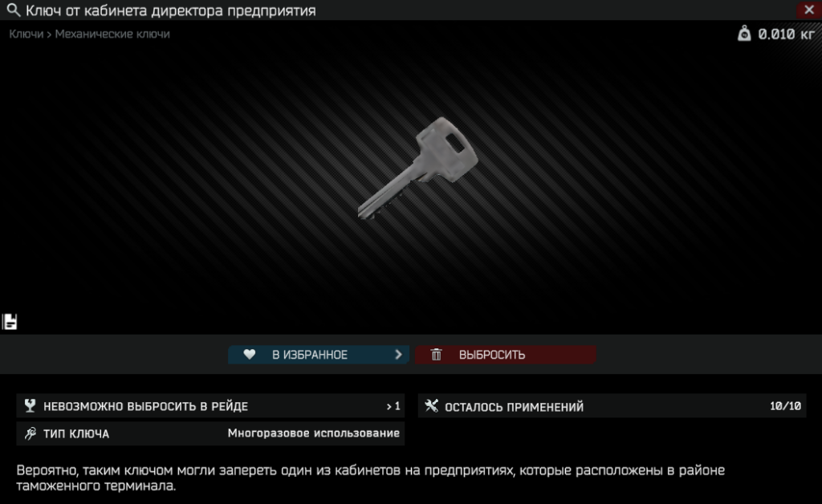The image size is (822, 504).
Task: Click the weight bag icon
Action: click(744, 34)
